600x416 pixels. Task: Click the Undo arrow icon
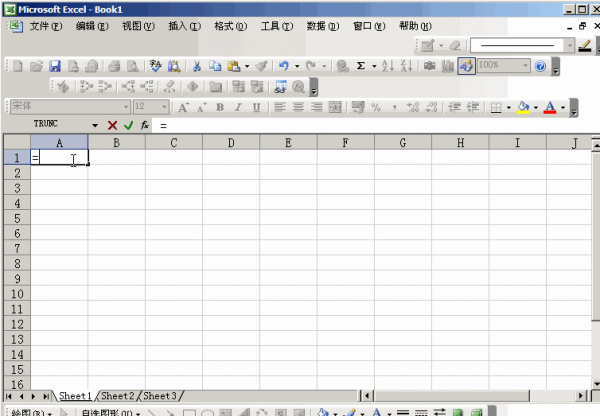pos(285,66)
